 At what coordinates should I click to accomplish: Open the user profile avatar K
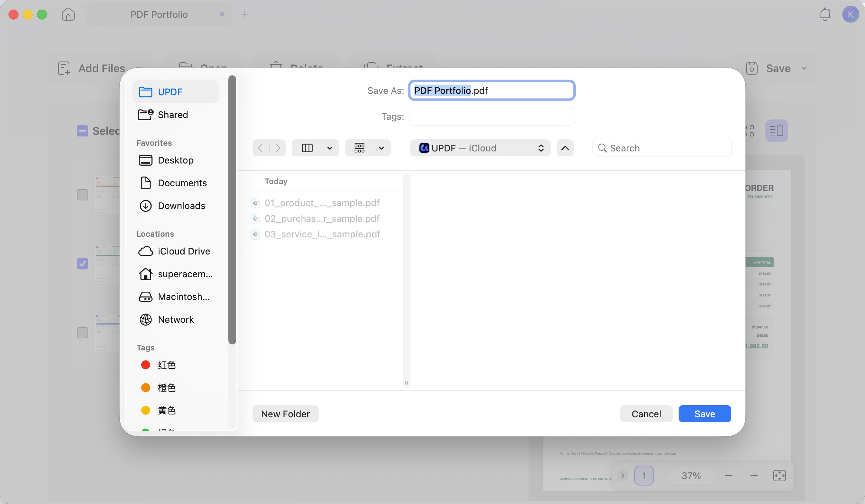point(850,15)
